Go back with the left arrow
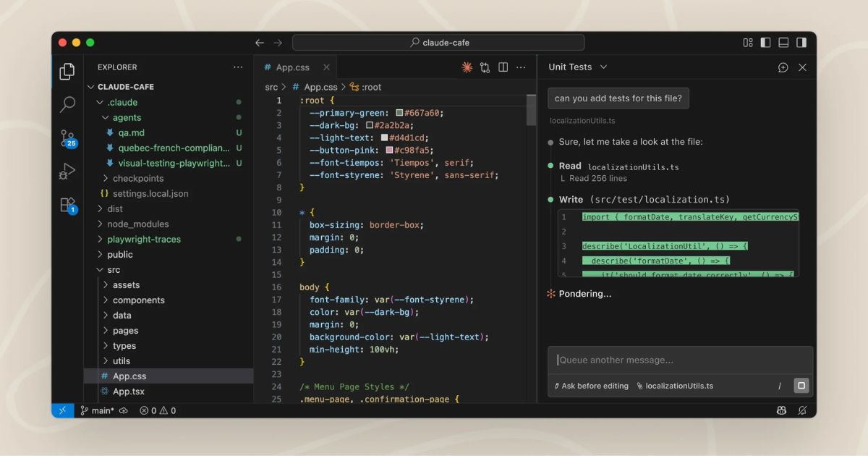This screenshot has height=456, width=868. (260, 43)
